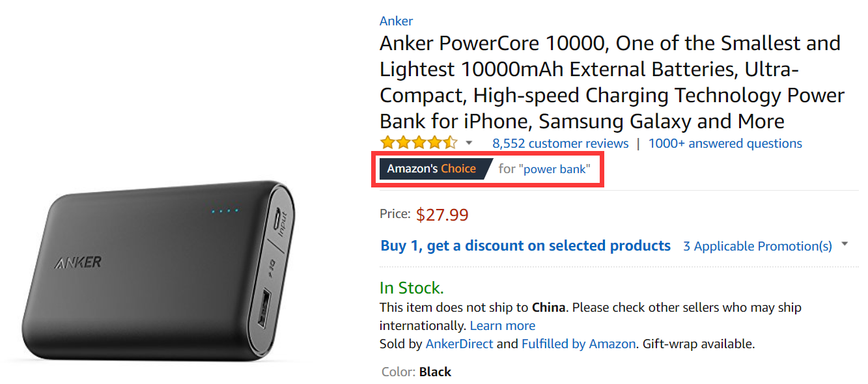This screenshot has height=384, width=868.
Task: Click the blue LED indicator dots on image
Action: [225, 211]
